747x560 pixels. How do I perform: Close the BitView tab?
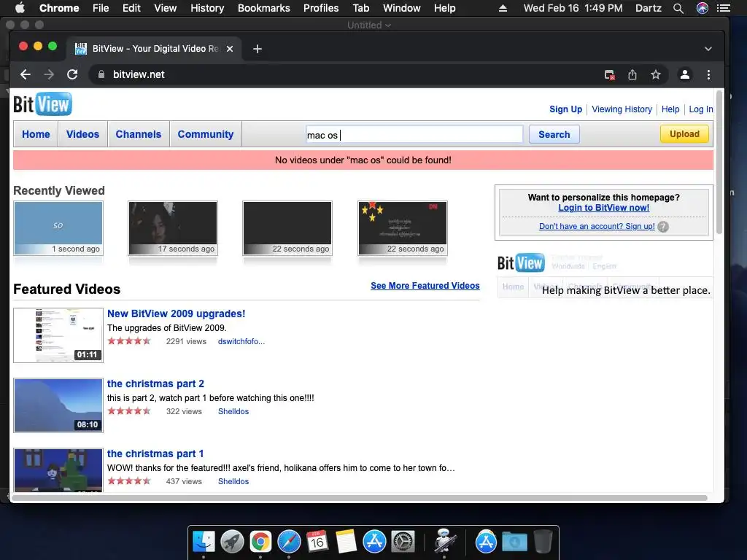tap(230, 49)
